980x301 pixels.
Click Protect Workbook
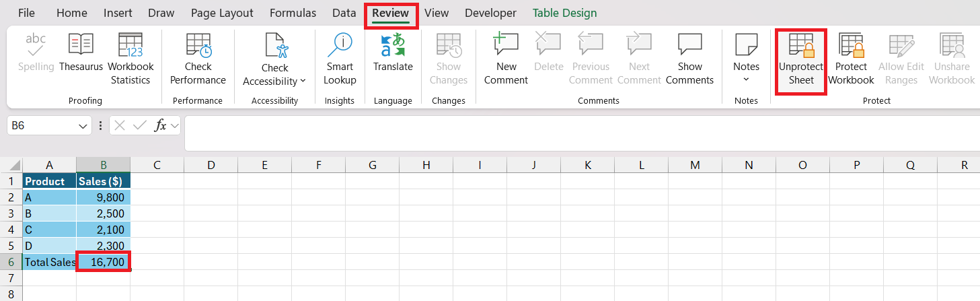tap(851, 59)
